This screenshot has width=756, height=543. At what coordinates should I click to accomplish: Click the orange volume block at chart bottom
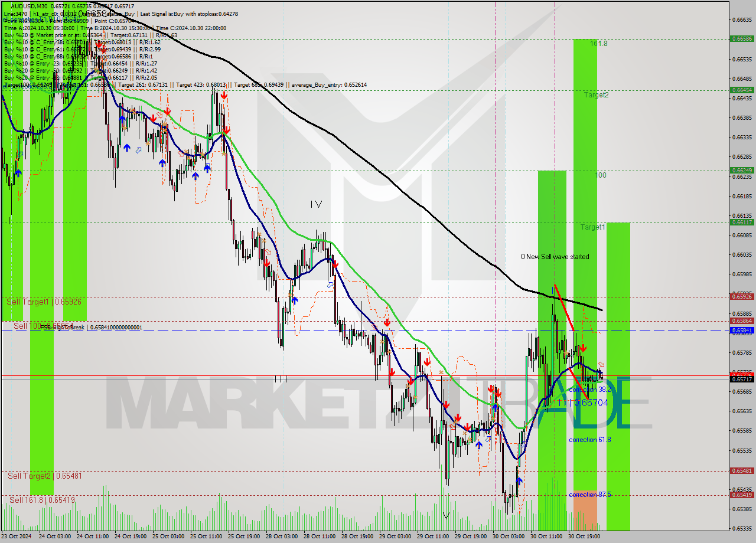pyautogui.click(x=585, y=511)
